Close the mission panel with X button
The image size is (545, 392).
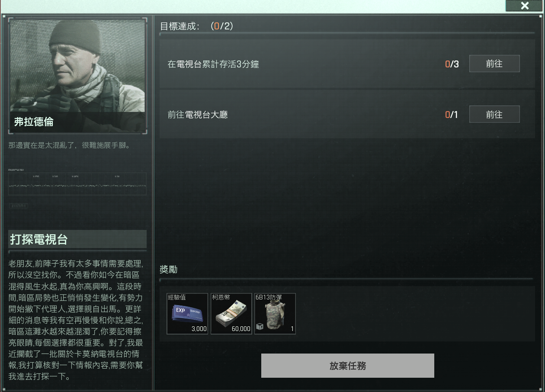tap(525, 6)
